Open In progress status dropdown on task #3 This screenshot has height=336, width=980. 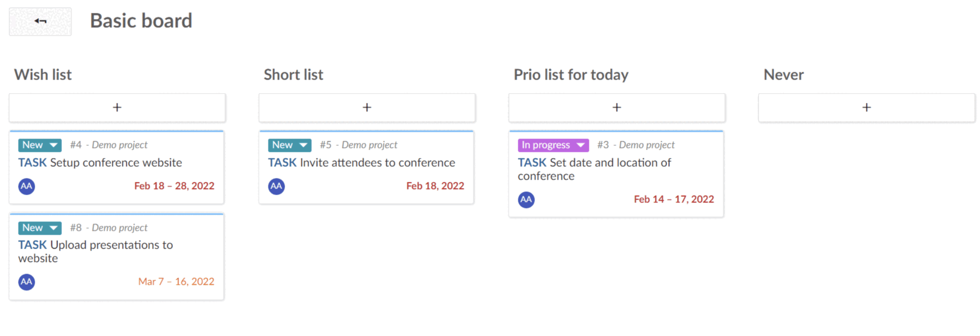coord(553,145)
